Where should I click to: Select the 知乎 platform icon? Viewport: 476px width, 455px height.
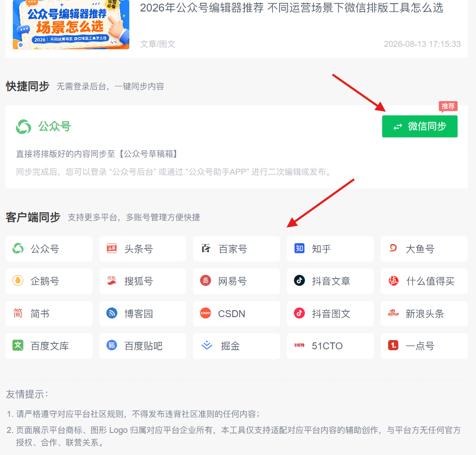click(x=299, y=249)
